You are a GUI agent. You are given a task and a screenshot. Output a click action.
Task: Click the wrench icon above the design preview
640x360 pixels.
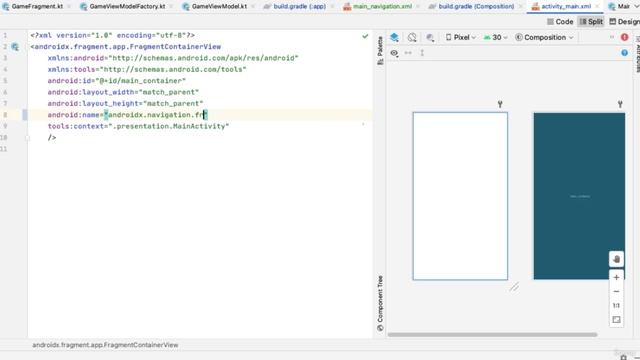(500, 104)
